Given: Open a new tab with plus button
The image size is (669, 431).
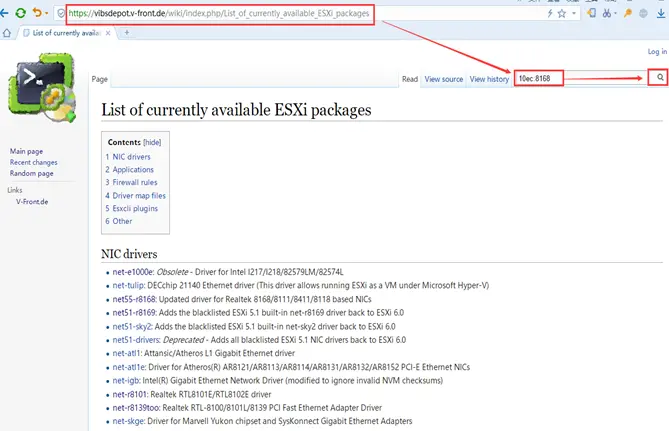Looking at the screenshot, I should click(x=127, y=32).
